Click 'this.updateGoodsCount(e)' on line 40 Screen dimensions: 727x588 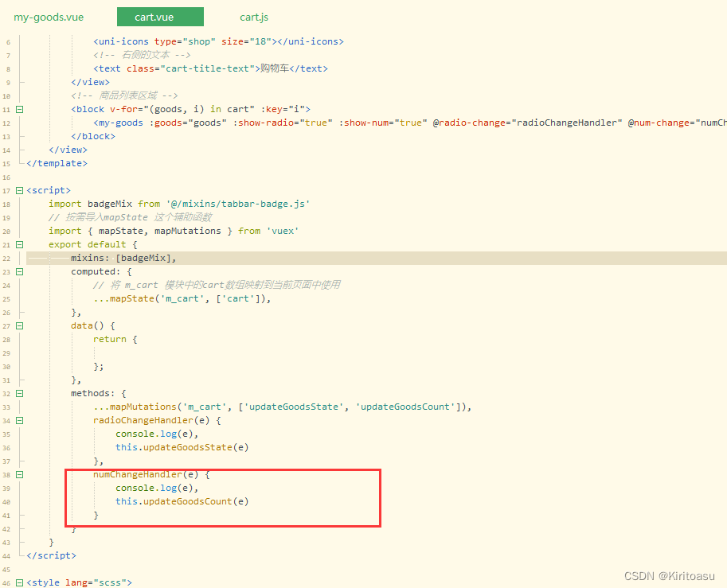[x=182, y=501]
